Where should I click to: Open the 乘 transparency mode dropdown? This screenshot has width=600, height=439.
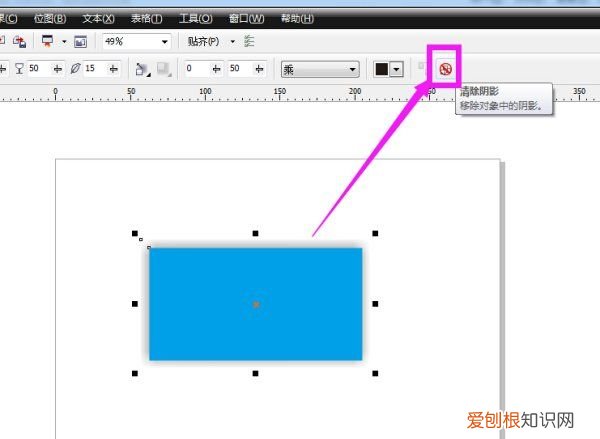pos(351,69)
